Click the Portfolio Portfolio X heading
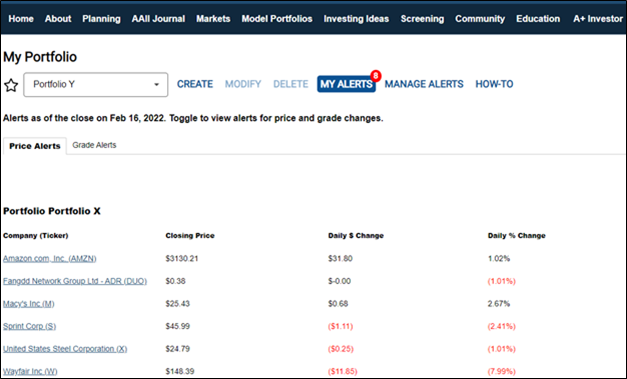The height and width of the screenshot is (379, 627). tap(52, 211)
